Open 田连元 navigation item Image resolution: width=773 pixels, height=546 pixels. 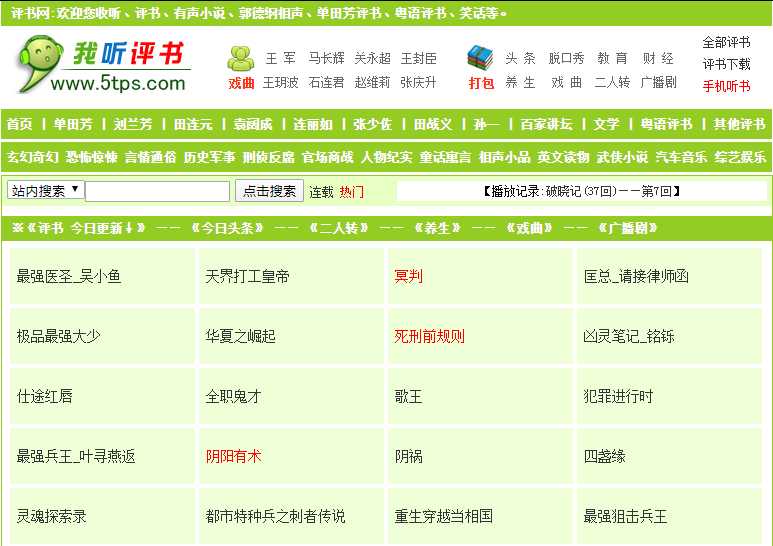tap(193, 124)
